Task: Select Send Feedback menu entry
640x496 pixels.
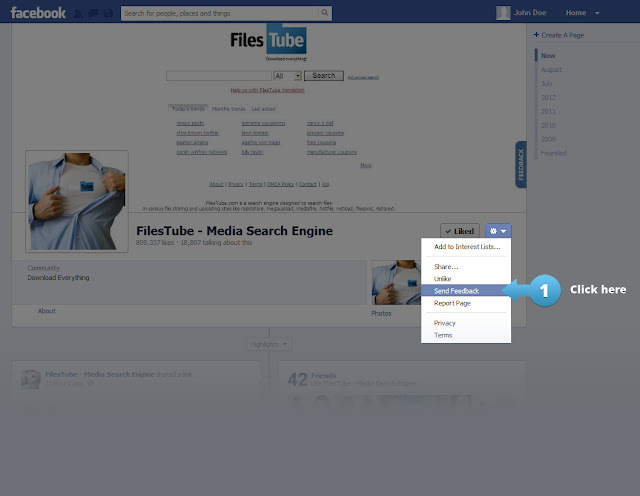Action: pyautogui.click(x=466, y=291)
